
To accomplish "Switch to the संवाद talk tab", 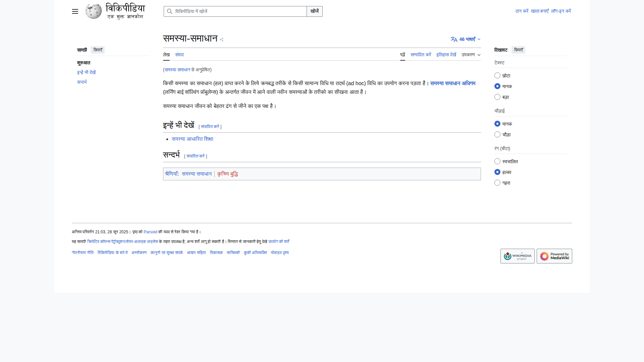I will (179, 55).
